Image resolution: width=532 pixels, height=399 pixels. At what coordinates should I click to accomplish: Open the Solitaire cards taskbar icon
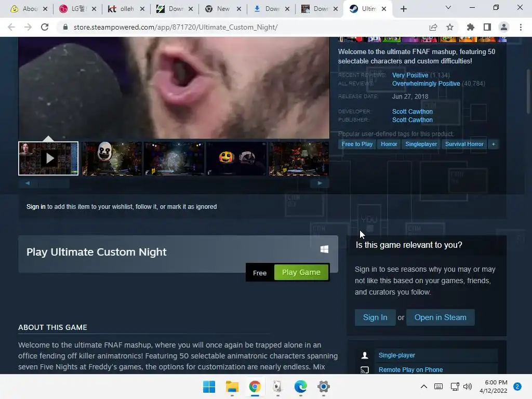[277, 387]
